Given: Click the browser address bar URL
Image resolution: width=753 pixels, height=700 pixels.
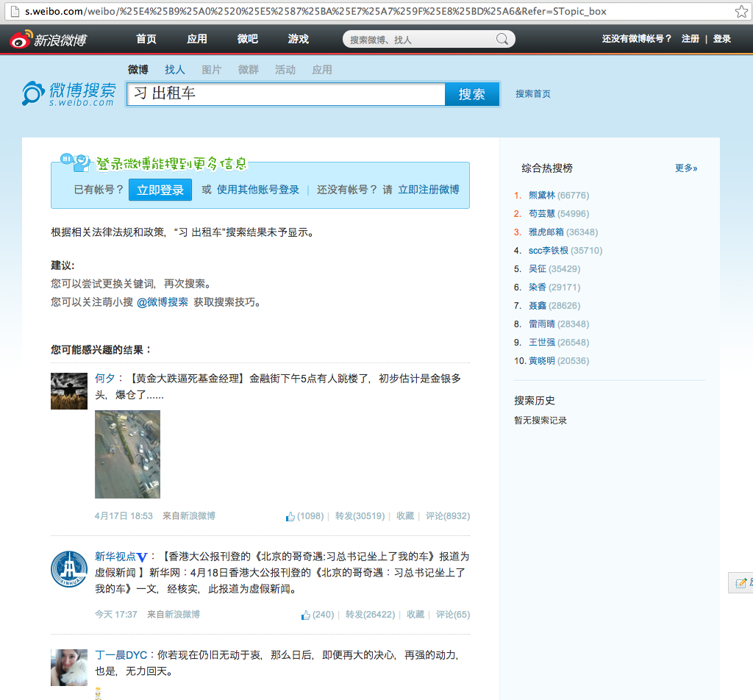Looking at the screenshot, I should (315, 11).
